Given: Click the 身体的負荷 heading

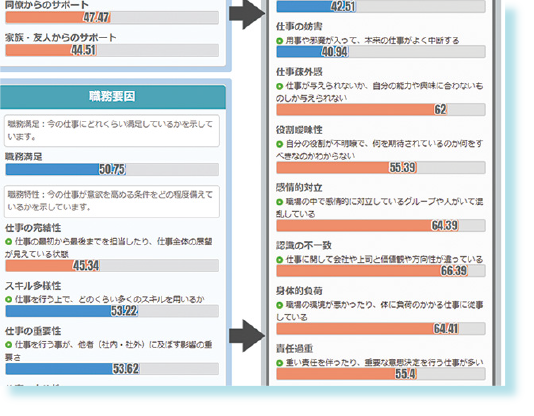Looking at the screenshot, I should pyautogui.click(x=299, y=291).
